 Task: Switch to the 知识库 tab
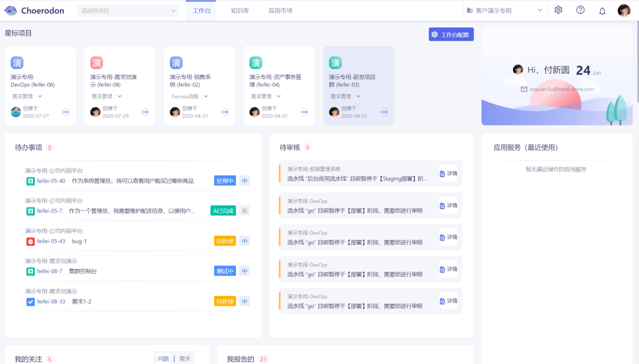[240, 11]
